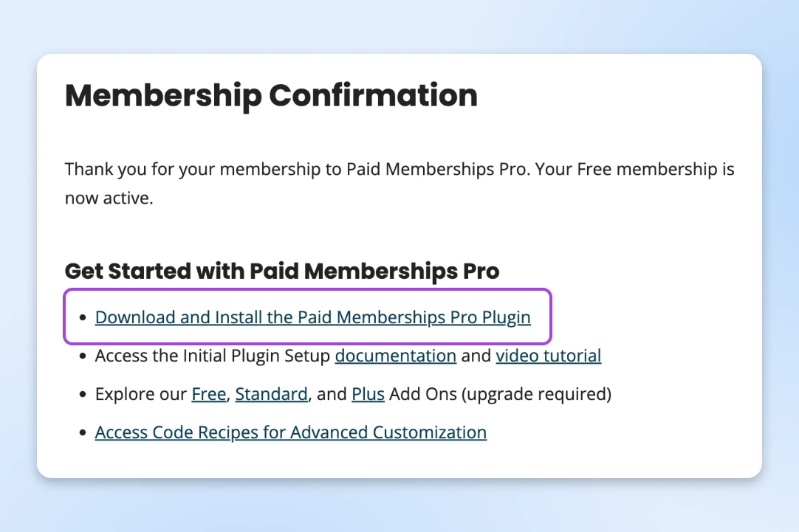
Task: Click the Membership Confirmation heading
Action: tap(271, 96)
